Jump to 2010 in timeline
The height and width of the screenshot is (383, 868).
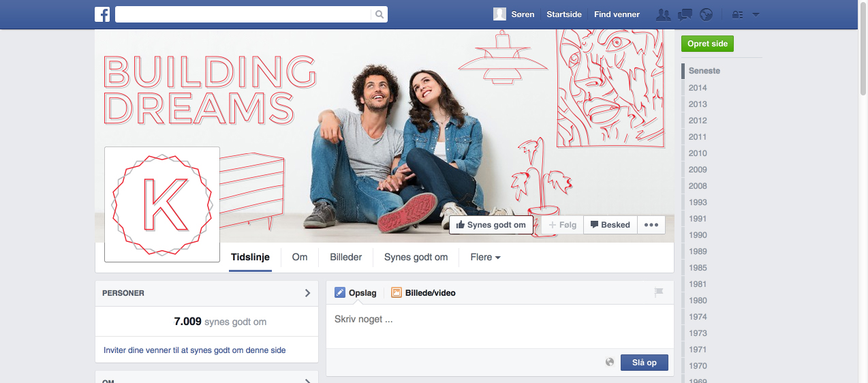pos(698,153)
